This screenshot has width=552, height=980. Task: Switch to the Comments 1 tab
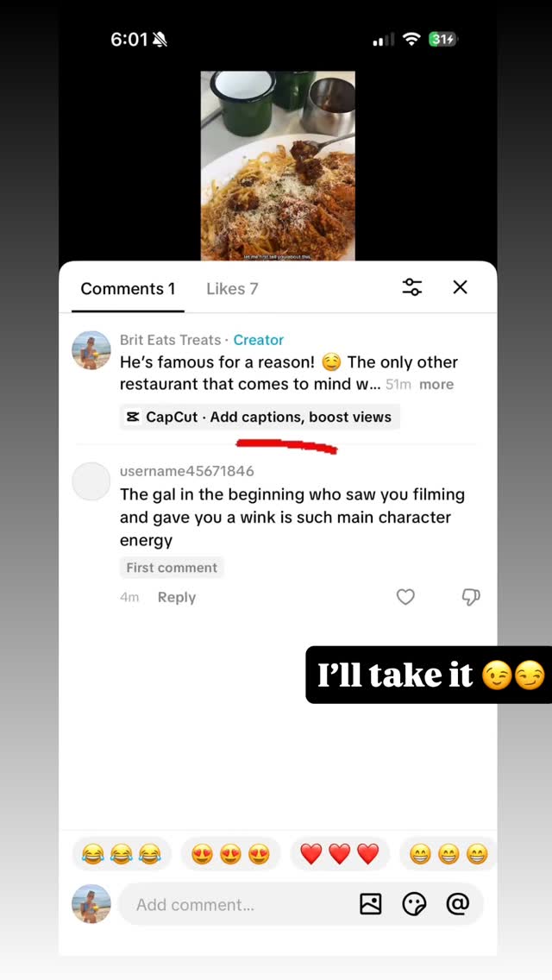[128, 289]
